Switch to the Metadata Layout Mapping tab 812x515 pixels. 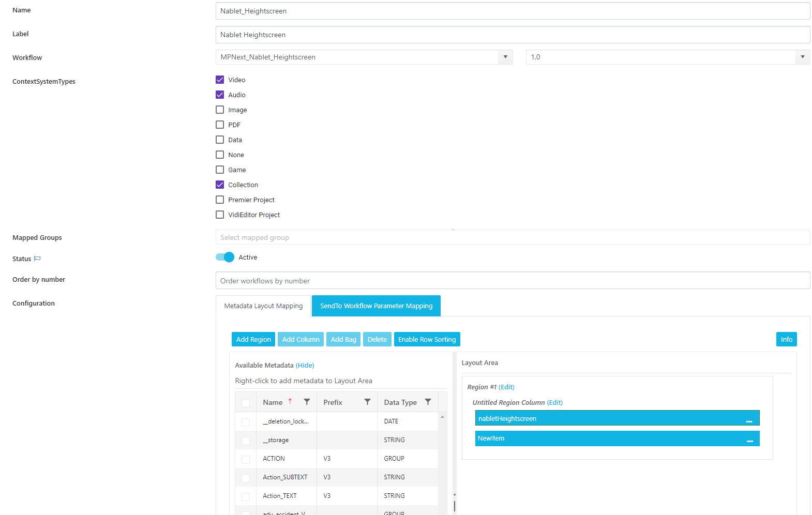pyautogui.click(x=263, y=306)
